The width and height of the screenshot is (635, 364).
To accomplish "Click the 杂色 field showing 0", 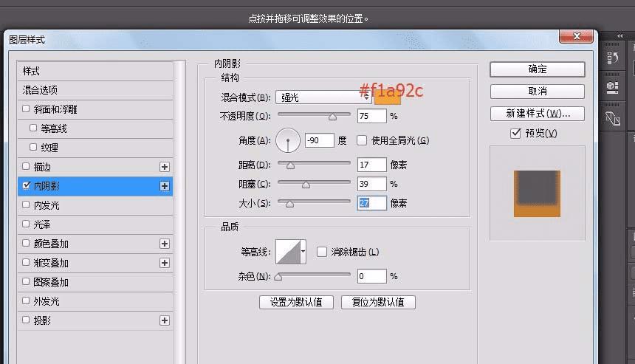I will [371, 276].
